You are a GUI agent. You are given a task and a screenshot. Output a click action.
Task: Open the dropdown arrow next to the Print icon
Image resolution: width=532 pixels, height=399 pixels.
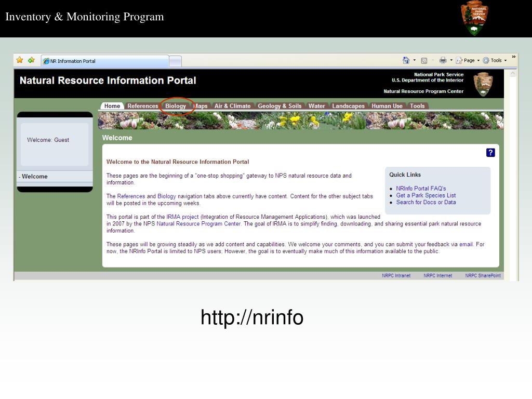click(451, 60)
